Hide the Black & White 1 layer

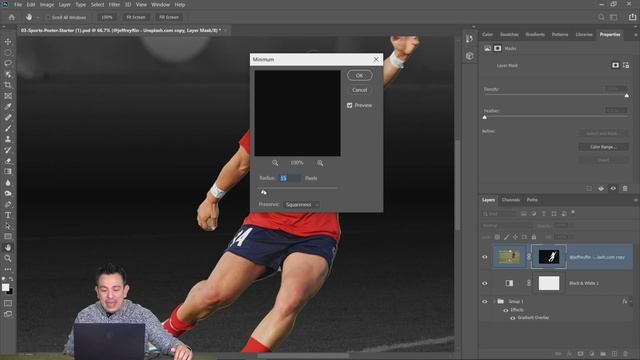pyautogui.click(x=485, y=283)
